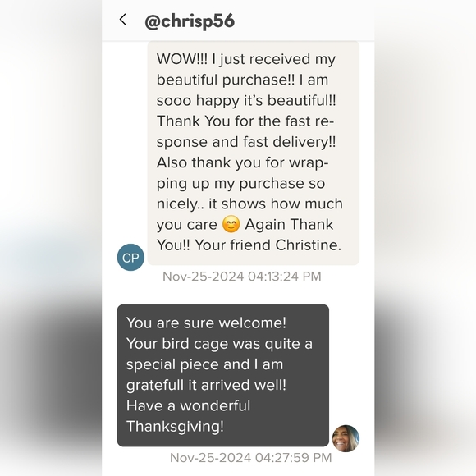Click the Also thank you for wrap- line
476x476 pixels.
[x=243, y=162]
